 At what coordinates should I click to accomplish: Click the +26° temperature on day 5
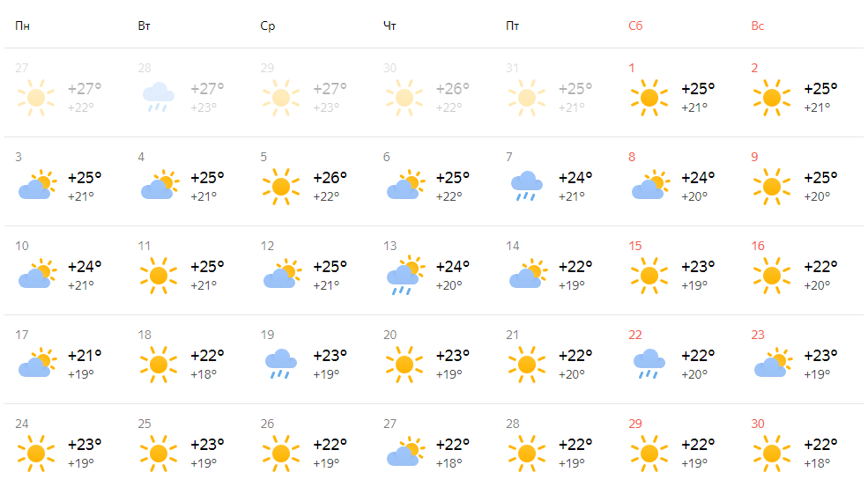[330, 177]
